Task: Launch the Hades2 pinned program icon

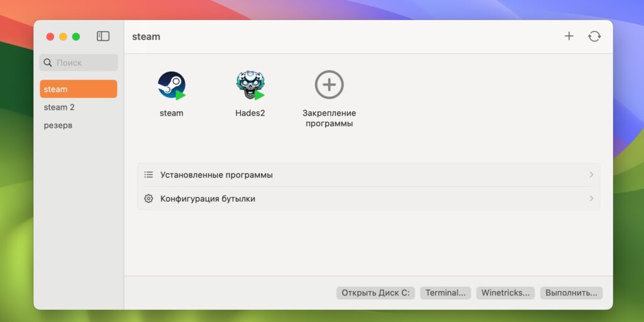Action: 250,85
